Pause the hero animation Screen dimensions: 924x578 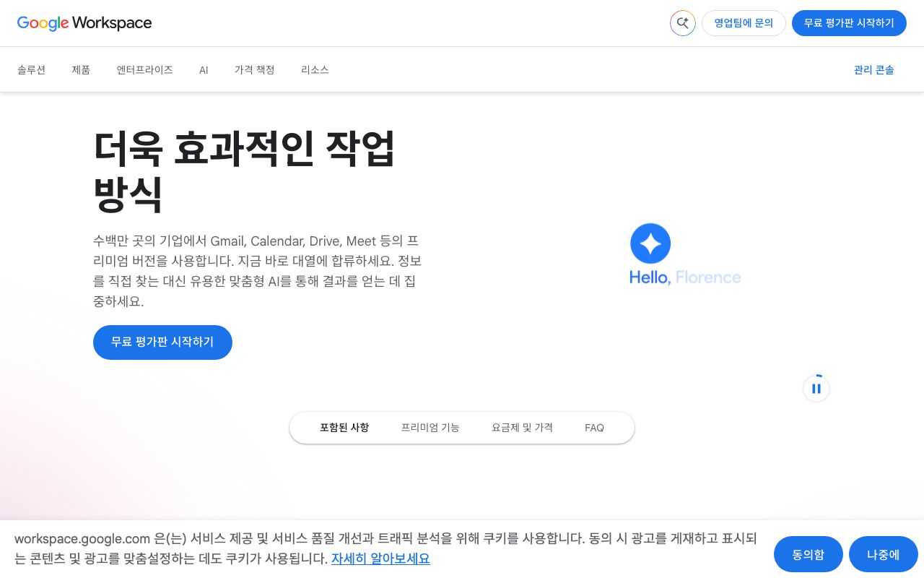coord(816,389)
